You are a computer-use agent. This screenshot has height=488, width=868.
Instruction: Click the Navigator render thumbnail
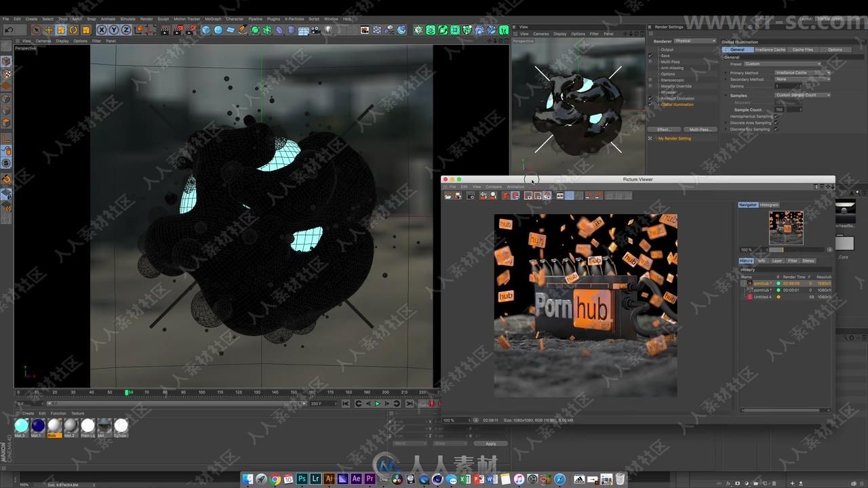point(786,228)
